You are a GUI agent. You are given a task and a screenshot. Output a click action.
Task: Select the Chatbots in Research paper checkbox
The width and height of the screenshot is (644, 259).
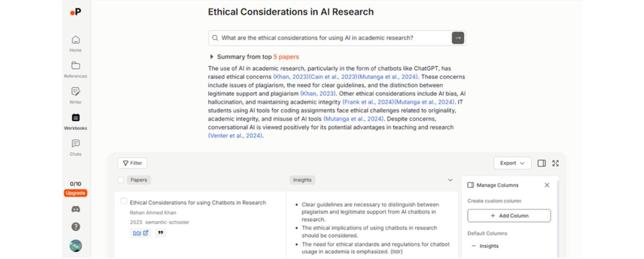coord(124,201)
